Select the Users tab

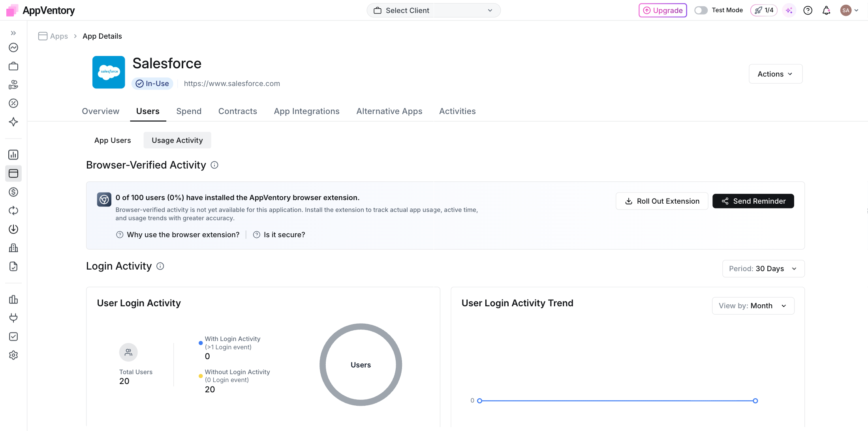pyautogui.click(x=148, y=111)
